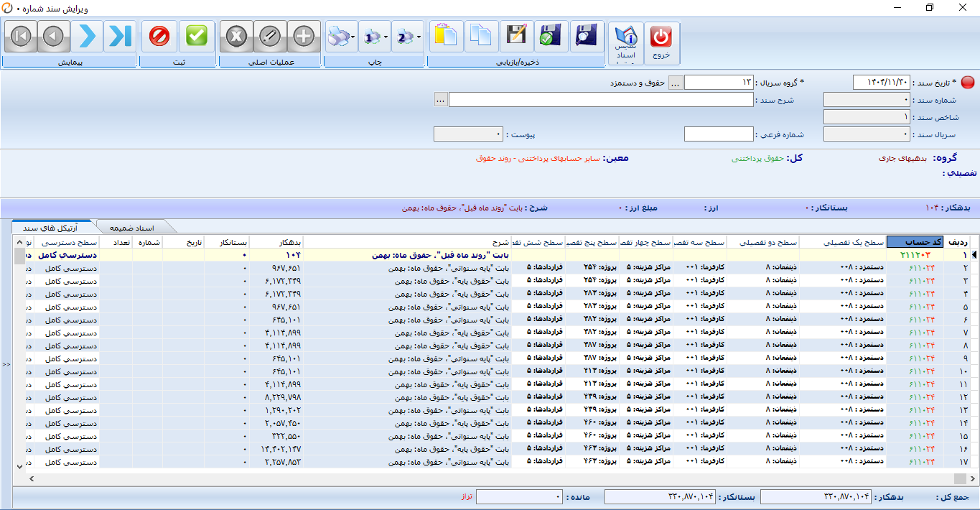Go to the first voucher record

click(x=21, y=36)
